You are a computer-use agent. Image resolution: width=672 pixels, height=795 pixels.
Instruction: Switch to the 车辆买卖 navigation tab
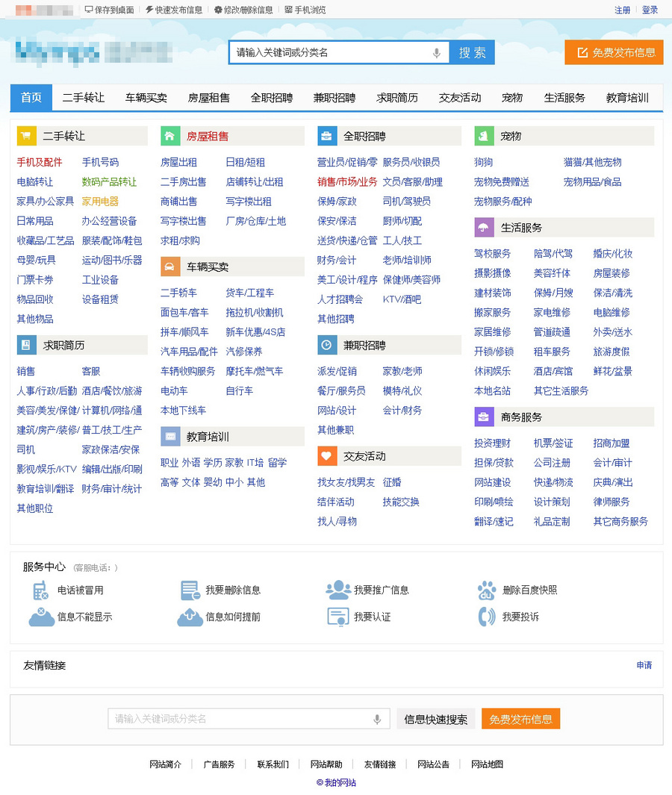(x=146, y=97)
